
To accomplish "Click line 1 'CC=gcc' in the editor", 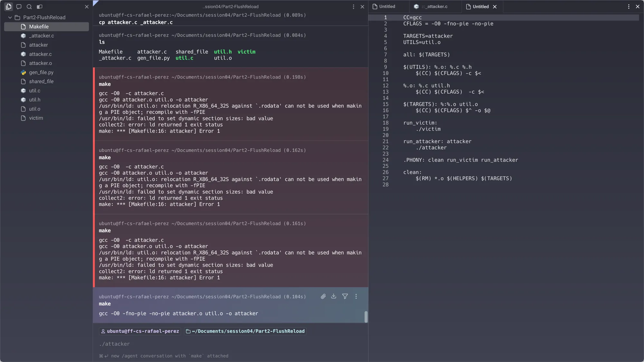I will click(x=412, y=17).
